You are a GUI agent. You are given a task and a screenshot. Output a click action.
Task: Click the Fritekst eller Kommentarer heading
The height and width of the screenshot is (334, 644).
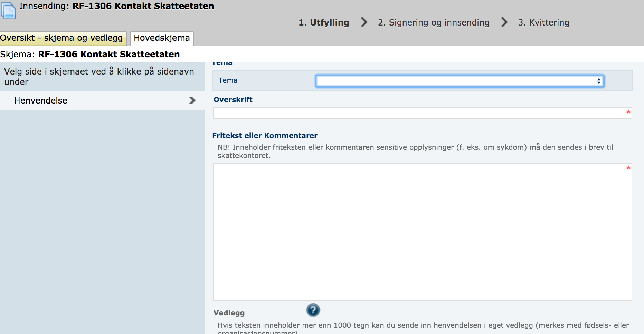click(265, 136)
